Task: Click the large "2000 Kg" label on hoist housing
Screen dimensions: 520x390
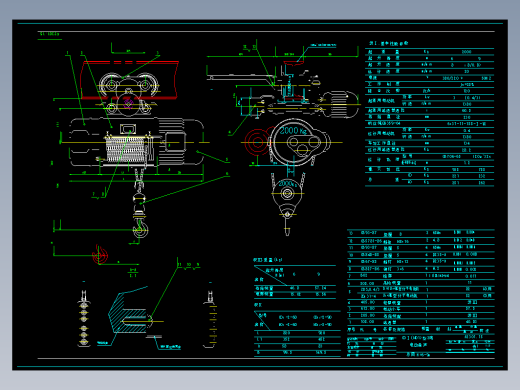Action: [293, 131]
